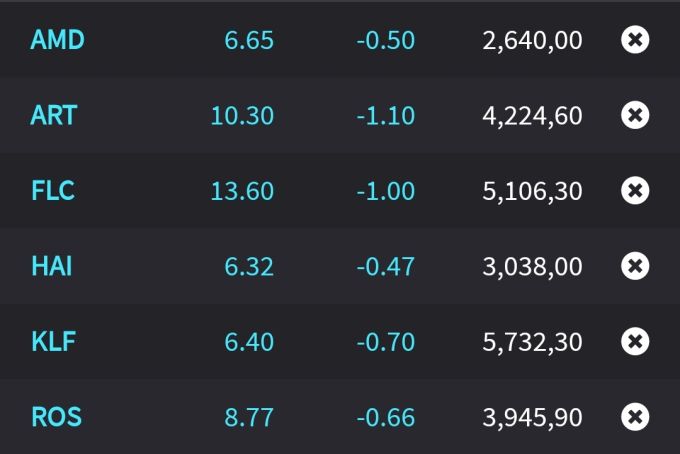Select the KLF ticker
Image resolution: width=680 pixels, height=454 pixels.
point(53,342)
